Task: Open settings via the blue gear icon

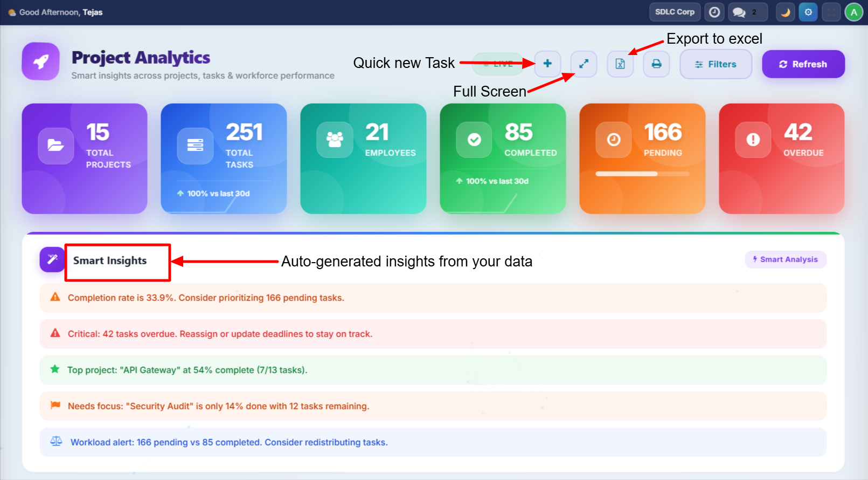Action: (808, 12)
